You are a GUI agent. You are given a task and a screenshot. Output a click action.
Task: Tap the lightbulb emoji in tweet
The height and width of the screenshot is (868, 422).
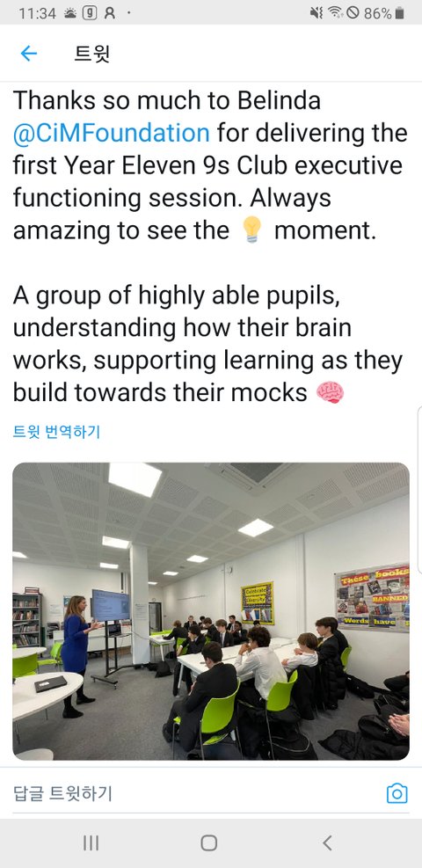click(x=251, y=230)
